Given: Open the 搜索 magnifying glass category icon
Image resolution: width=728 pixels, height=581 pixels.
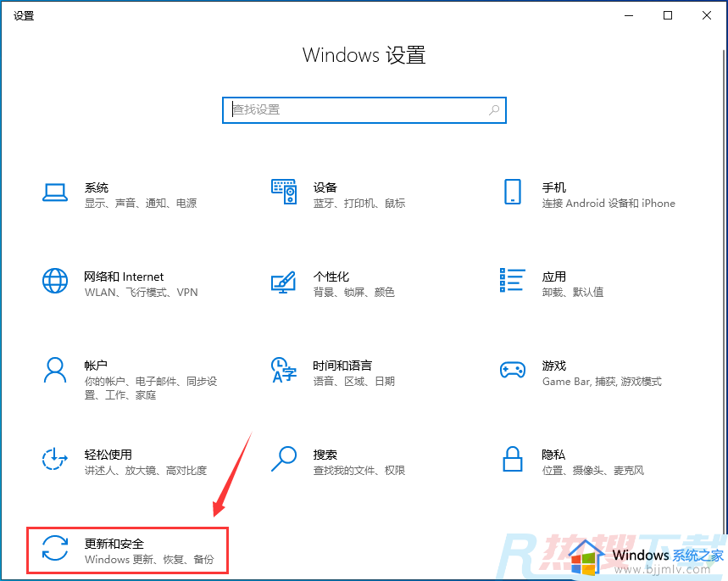Looking at the screenshot, I should pyautogui.click(x=284, y=459).
